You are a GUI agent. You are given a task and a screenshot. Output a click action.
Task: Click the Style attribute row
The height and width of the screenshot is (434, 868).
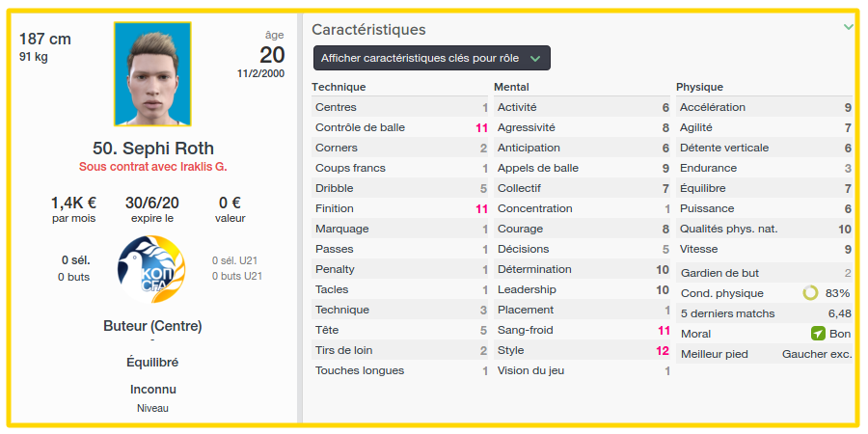point(582,350)
